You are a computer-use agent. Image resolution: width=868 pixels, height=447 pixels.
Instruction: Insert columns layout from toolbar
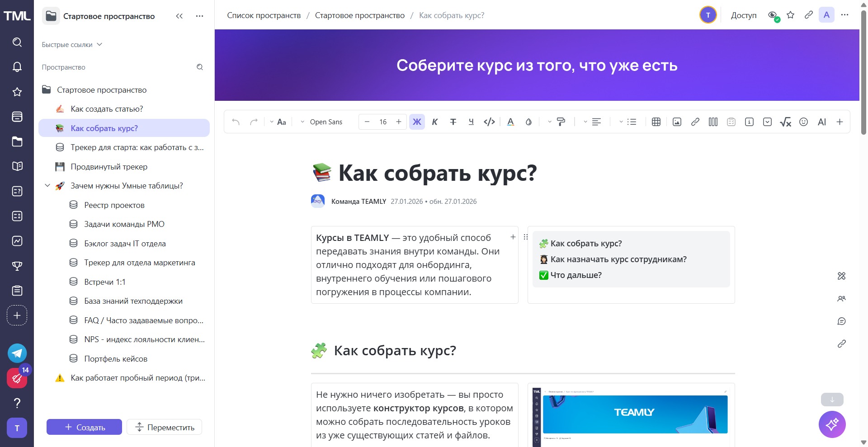[713, 122]
